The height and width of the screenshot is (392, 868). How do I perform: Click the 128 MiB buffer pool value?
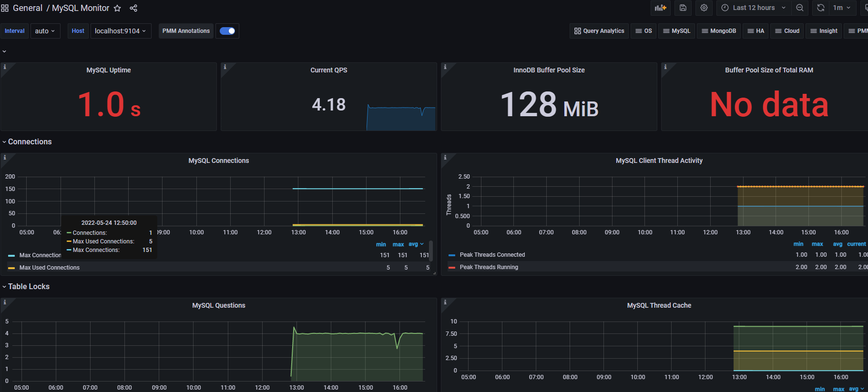pos(549,105)
